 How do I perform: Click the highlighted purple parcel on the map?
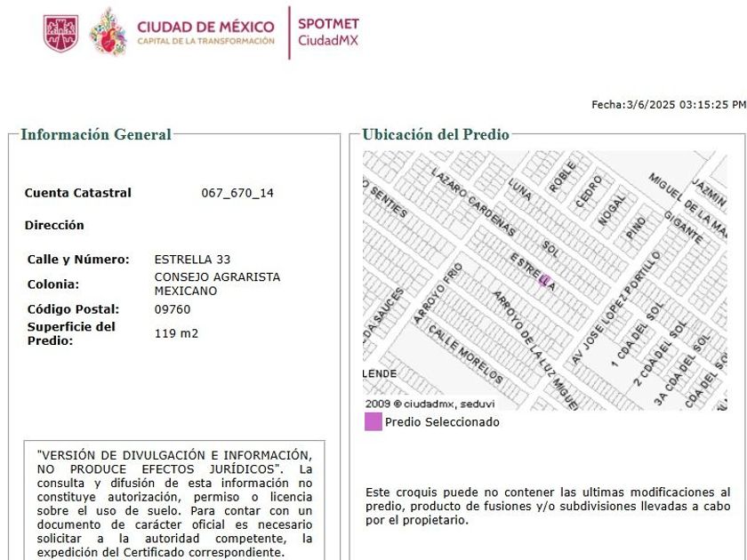tap(543, 281)
